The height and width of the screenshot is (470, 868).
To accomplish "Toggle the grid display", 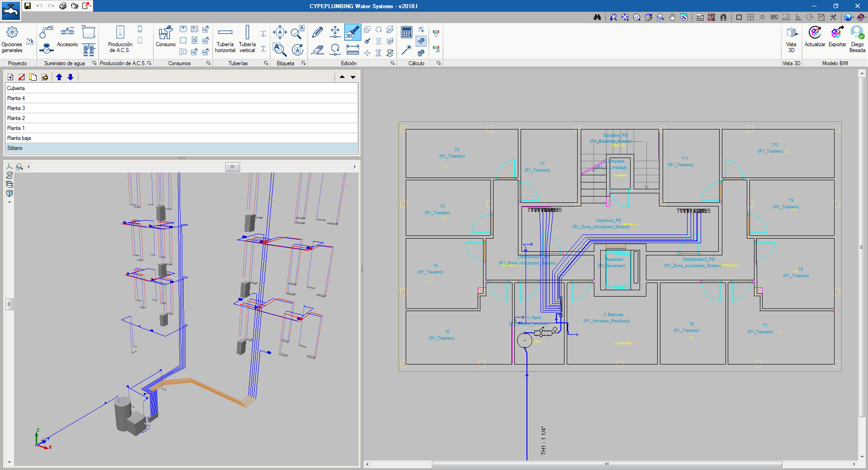I will coord(751,17).
